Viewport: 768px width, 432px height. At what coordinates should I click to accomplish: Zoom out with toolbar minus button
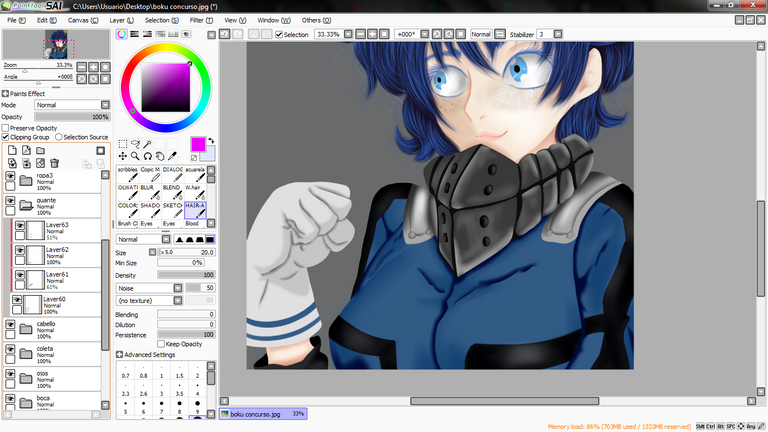point(360,34)
